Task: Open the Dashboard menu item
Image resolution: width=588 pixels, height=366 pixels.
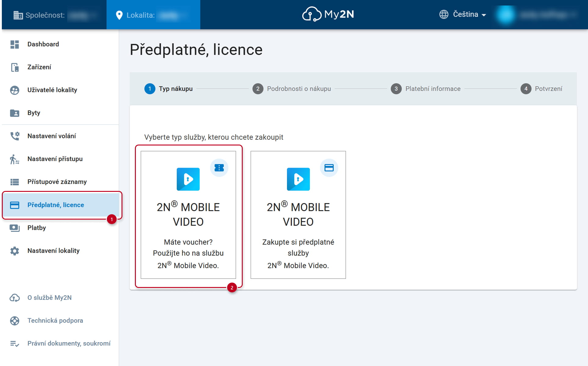Action: coord(60,44)
